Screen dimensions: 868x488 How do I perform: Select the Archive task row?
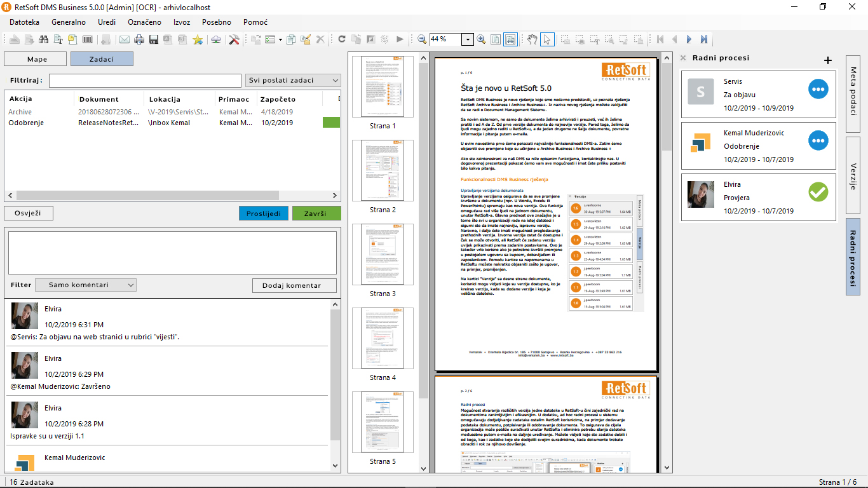coord(172,112)
